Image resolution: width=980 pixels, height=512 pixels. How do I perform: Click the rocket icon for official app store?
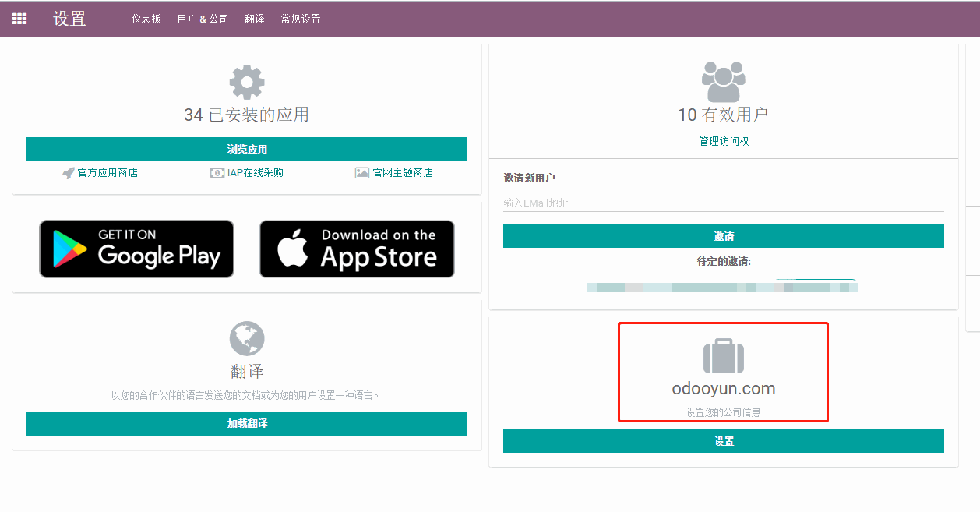pos(69,173)
